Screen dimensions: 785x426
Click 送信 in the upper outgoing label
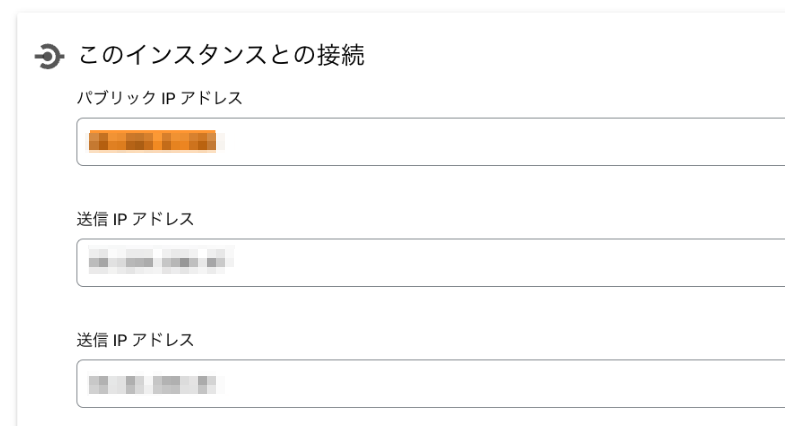click(x=92, y=219)
